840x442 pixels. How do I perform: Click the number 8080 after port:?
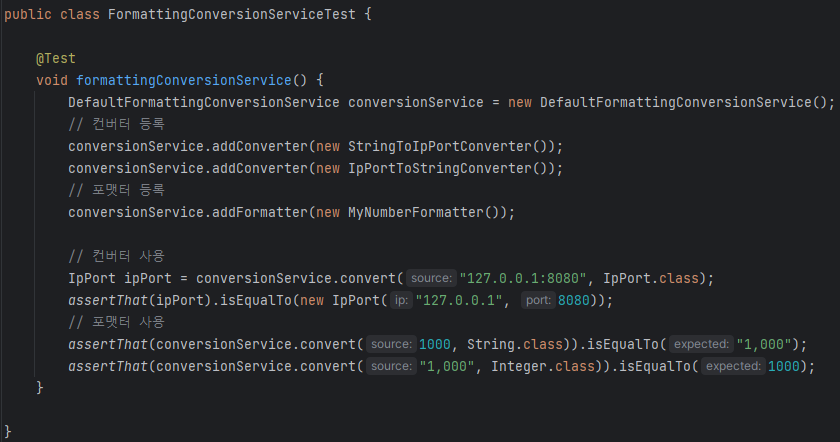tap(574, 300)
